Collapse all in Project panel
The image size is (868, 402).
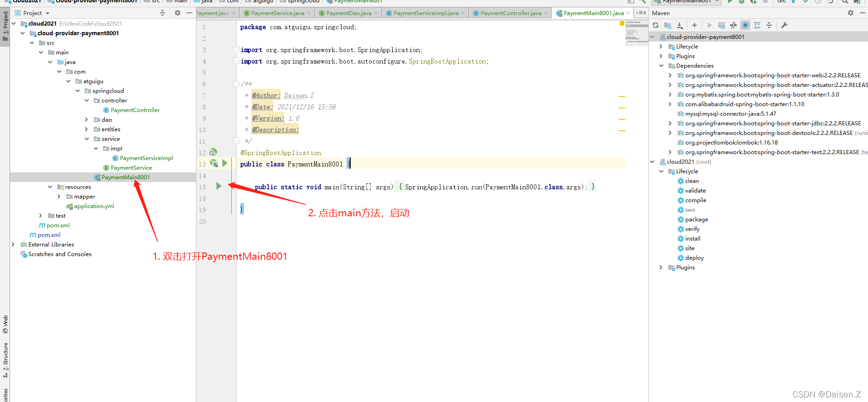(163, 13)
